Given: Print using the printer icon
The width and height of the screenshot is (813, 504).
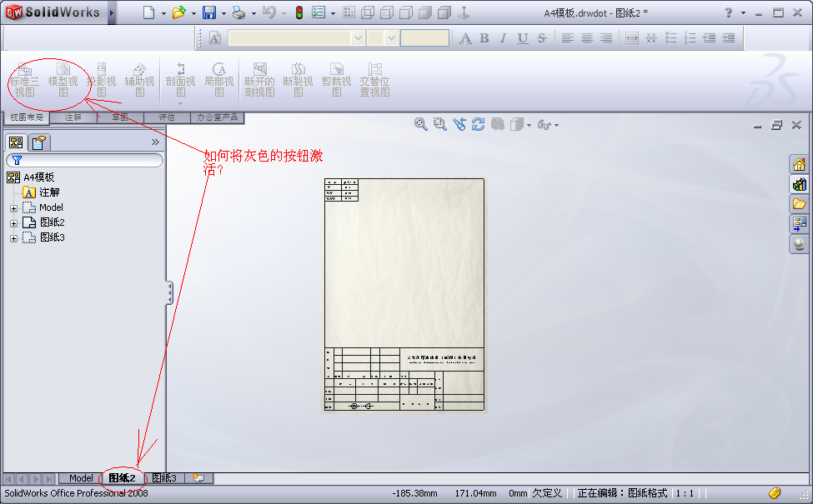Looking at the screenshot, I should [239, 12].
